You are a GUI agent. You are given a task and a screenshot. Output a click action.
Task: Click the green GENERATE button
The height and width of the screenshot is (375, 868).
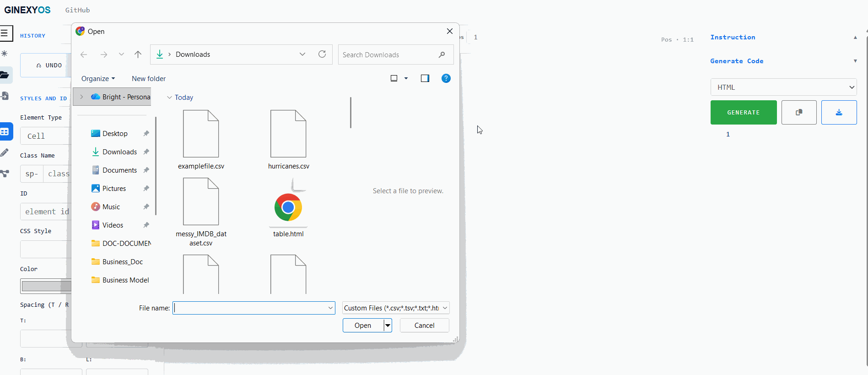[x=744, y=112]
